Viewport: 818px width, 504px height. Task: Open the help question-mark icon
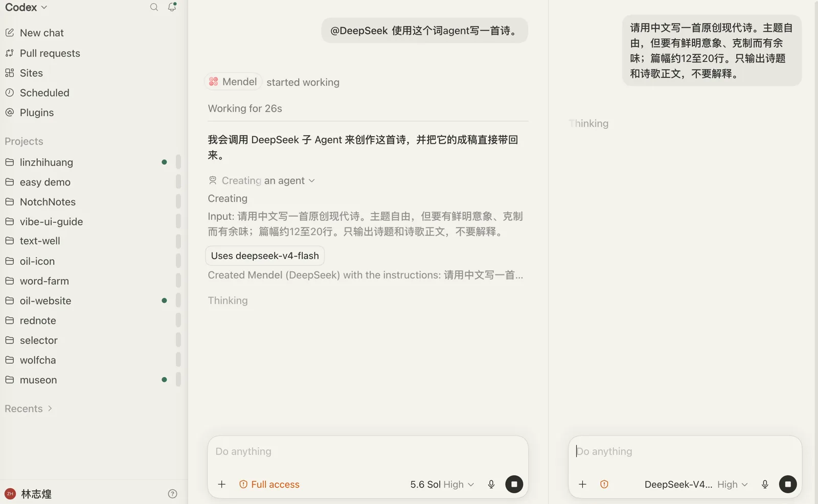[x=172, y=494]
